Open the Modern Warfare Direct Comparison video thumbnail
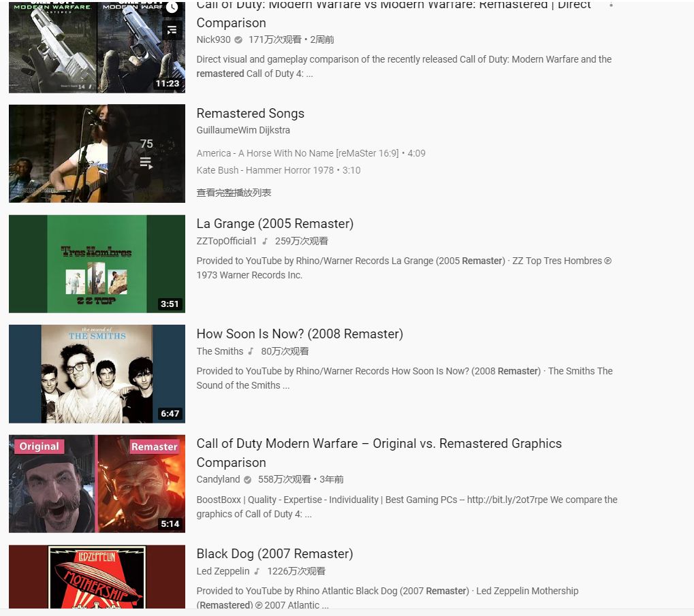This screenshot has height=616, width=694. (x=97, y=46)
